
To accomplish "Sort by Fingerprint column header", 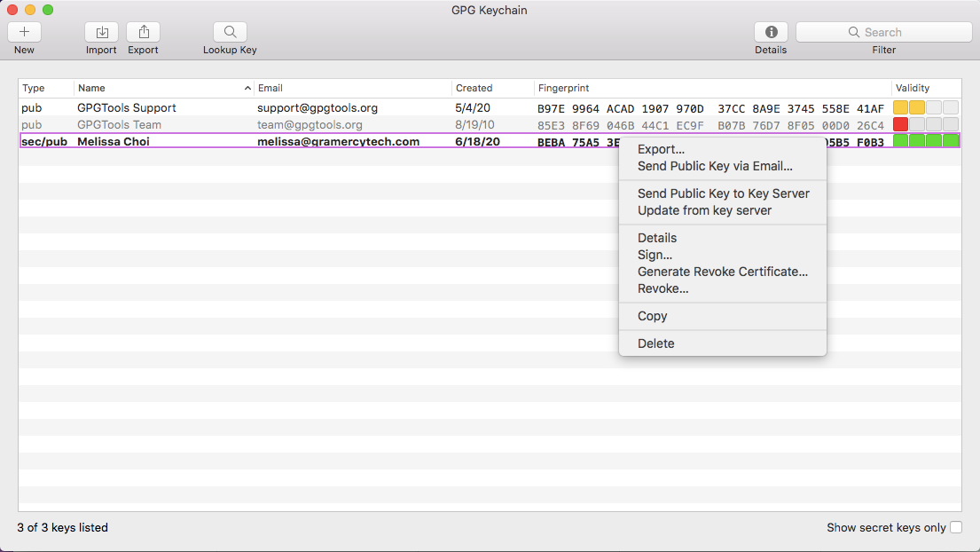I will click(x=712, y=88).
